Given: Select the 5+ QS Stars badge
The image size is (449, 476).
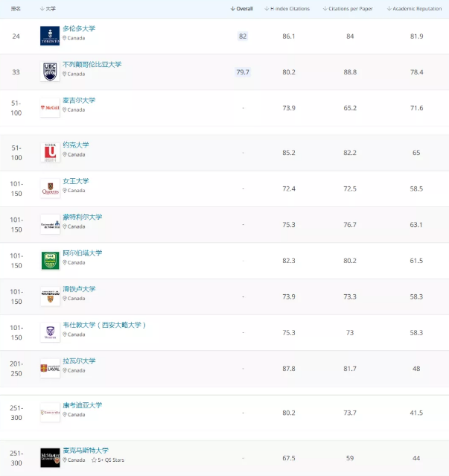Looking at the screenshot, I should pos(108,460).
